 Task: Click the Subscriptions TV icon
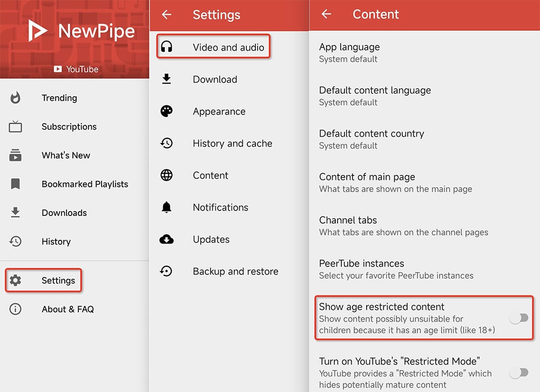point(15,126)
